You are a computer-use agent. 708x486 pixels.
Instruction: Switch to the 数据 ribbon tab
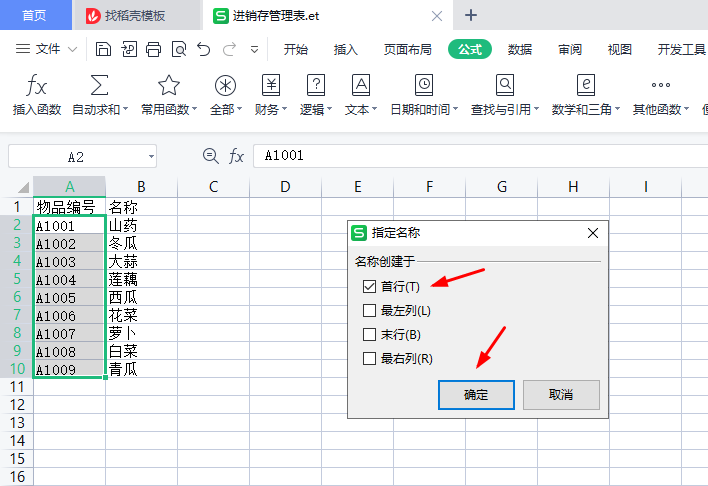520,49
